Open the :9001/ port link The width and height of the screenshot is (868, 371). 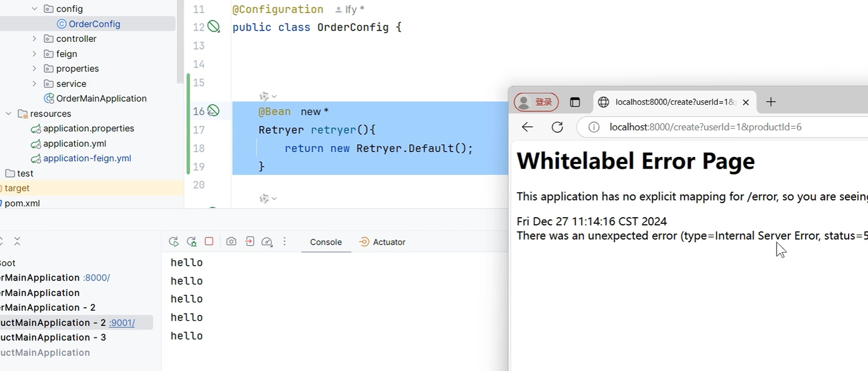click(122, 323)
